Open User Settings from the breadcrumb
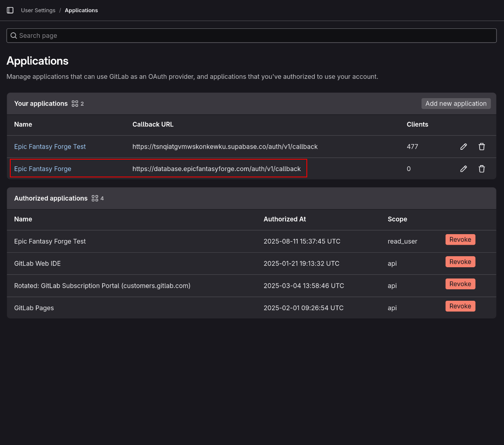 (38, 10)
